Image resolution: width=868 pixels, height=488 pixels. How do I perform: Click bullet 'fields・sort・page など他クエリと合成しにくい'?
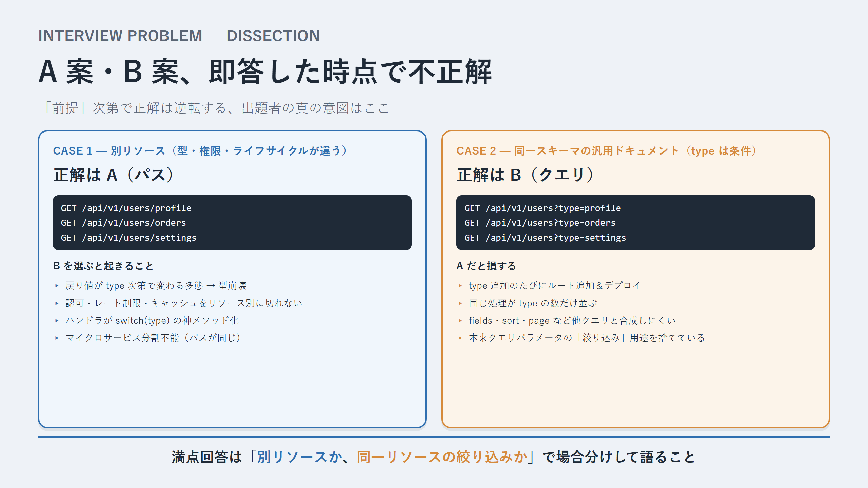(572, 320)
